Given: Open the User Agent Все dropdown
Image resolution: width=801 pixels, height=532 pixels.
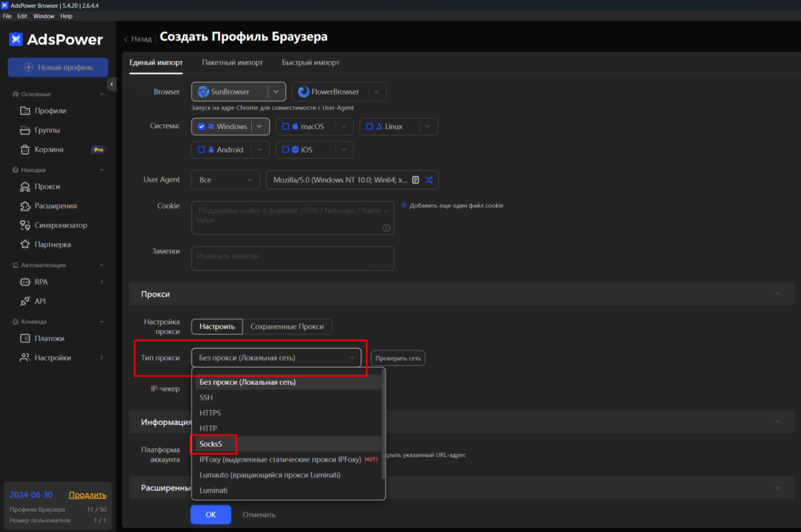Looking at the screenshot, I should point(225,180).
